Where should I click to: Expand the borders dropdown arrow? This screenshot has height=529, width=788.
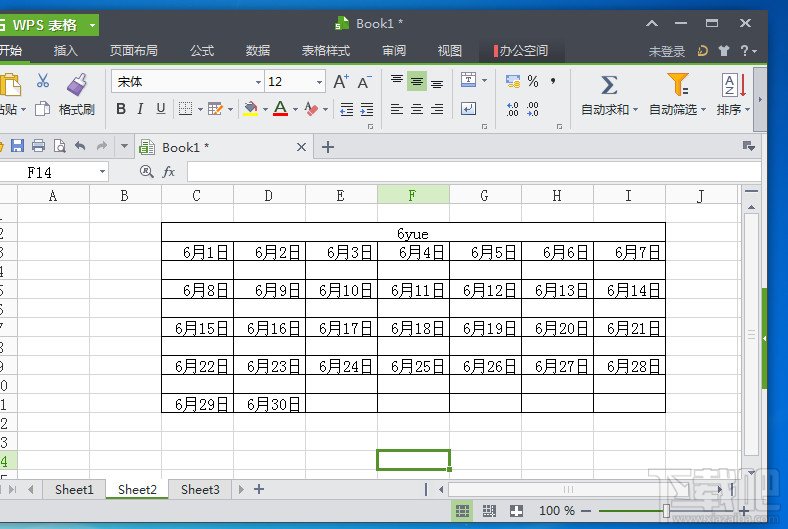[x=200, y=110]
